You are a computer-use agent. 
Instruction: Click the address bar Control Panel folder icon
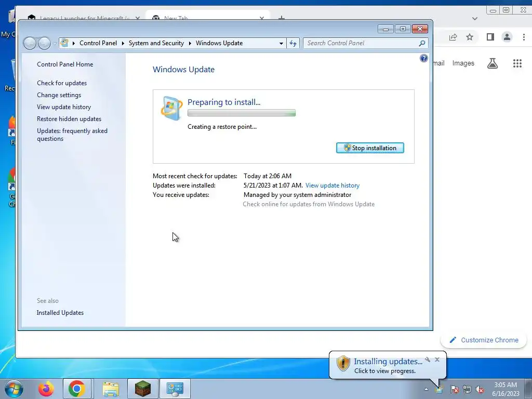[64, 43]
